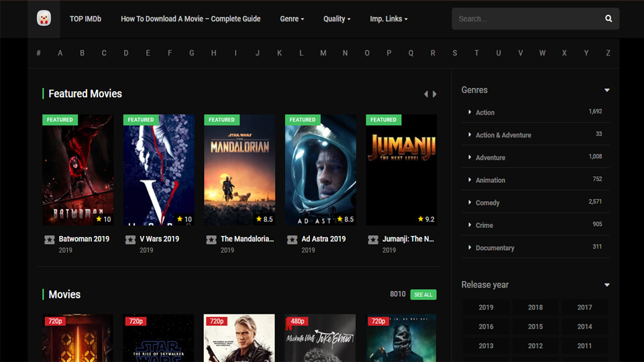Image resolution: width=644 pixels, height=362 pixels.
Task: Collapse the Genres panel arrow
Action: pyautogui.click(x=606, y=90)
